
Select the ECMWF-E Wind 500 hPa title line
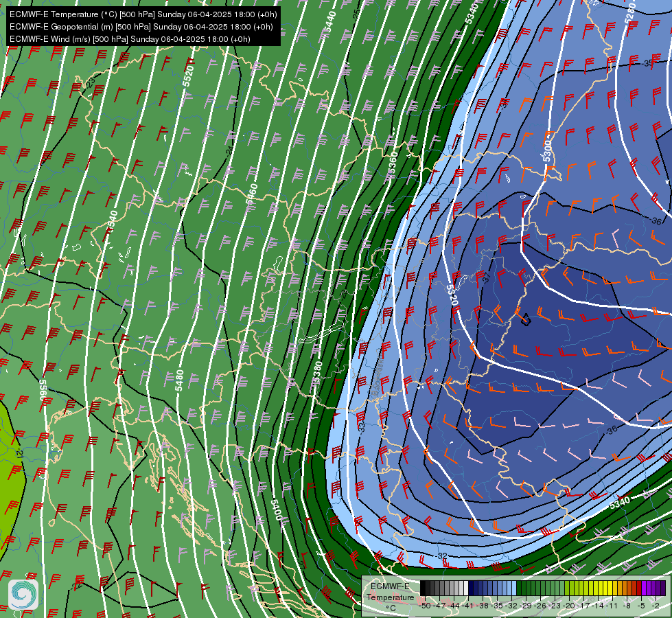[x=130, y=39]
